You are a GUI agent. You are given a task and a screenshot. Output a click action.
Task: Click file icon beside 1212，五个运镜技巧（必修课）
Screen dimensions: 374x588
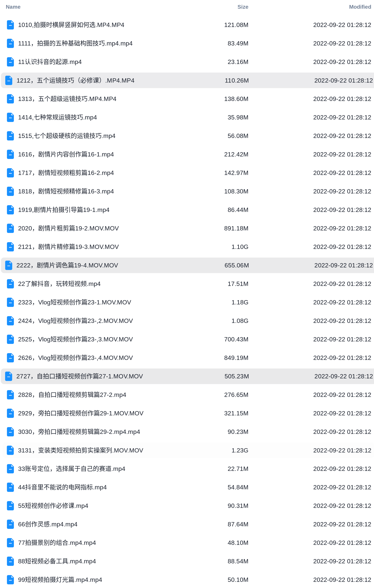pos(9,80)
